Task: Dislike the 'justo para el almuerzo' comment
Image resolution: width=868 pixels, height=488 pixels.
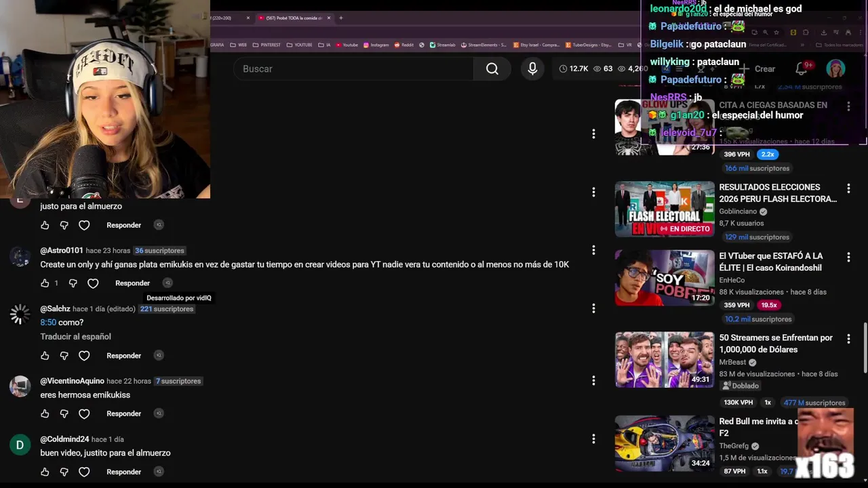Action: [x=64, y=225]
